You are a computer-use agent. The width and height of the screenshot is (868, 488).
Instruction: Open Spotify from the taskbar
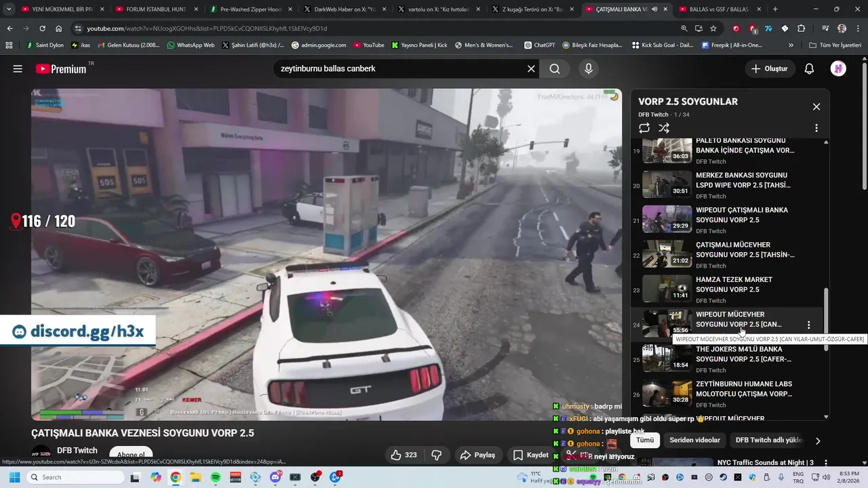[x=216, y=477]
